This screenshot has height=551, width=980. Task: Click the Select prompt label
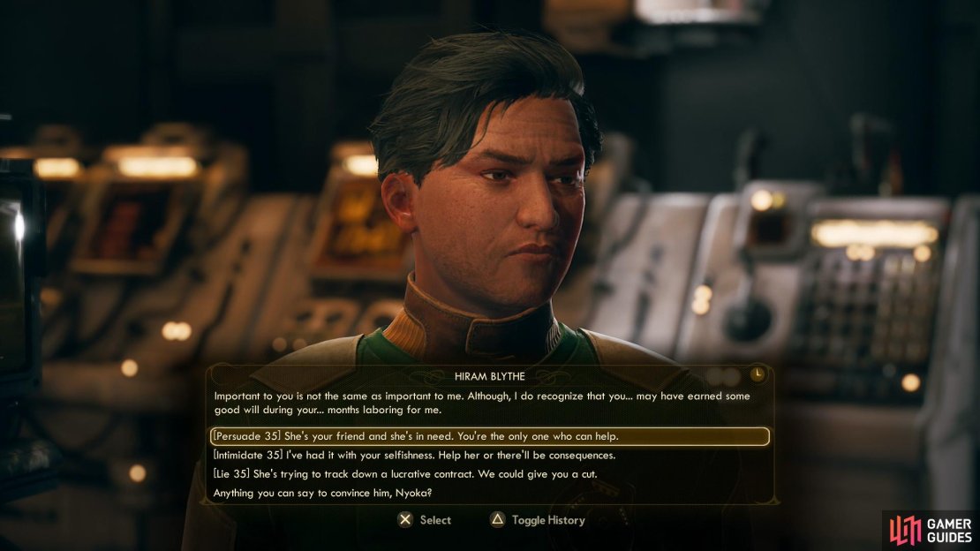[x=435, y=520]
